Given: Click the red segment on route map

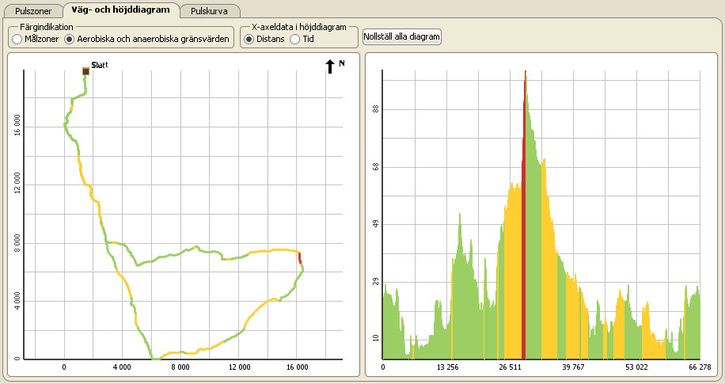Looking at the screenshot, I should 300,258.
